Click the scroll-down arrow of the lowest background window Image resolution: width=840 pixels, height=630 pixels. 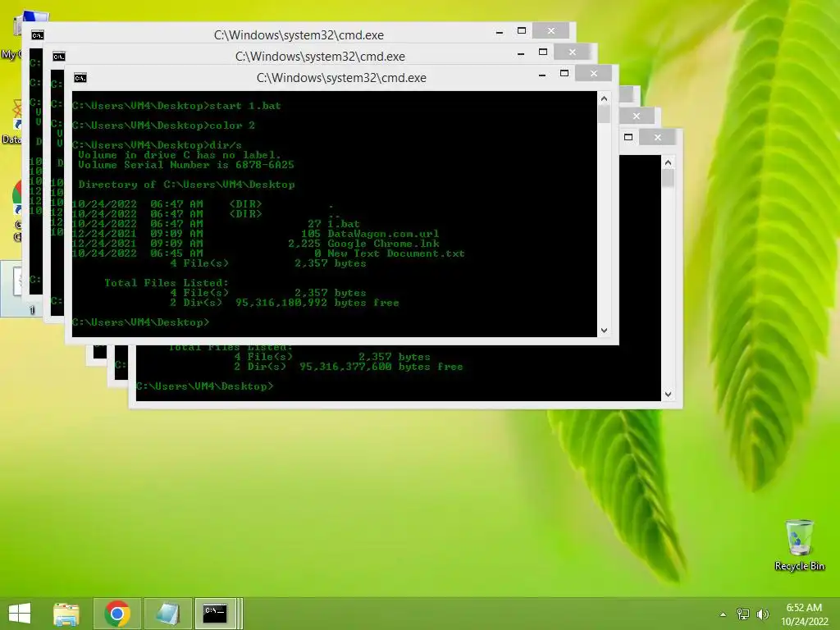668,395
